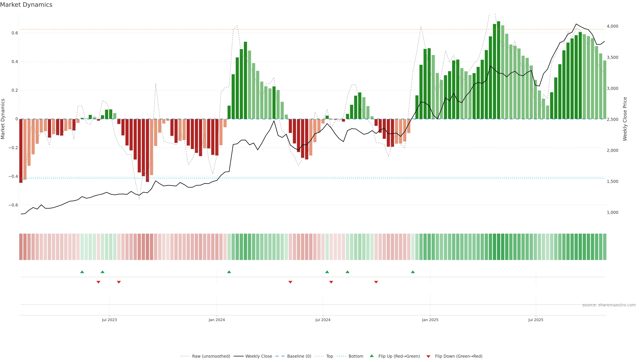644x362 pixels.
Task: Click the Market Dynamics chart title
Action: click(26, 5)
